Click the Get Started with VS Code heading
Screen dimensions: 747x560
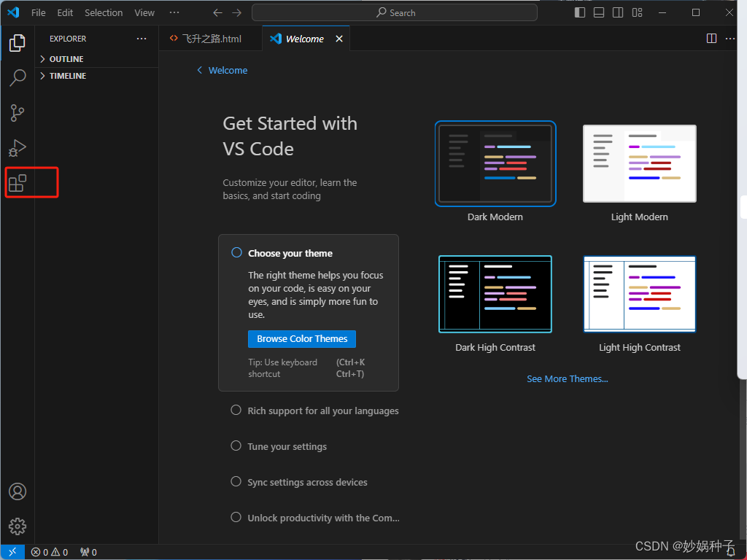(290, 136)
